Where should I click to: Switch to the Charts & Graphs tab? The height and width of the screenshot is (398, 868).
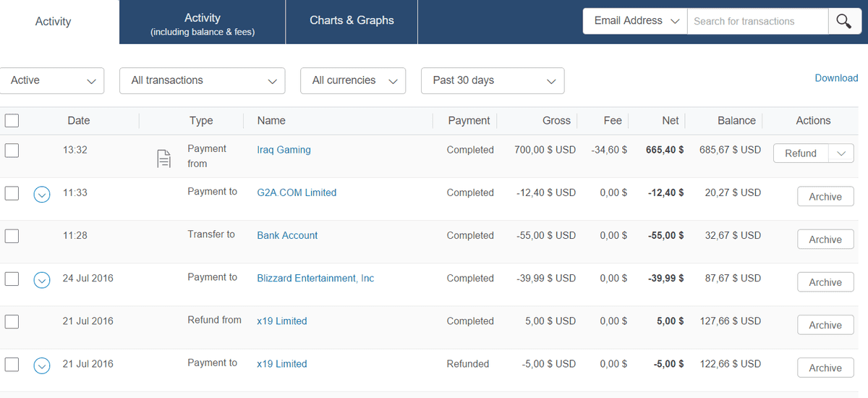click(x=352, y=21)
